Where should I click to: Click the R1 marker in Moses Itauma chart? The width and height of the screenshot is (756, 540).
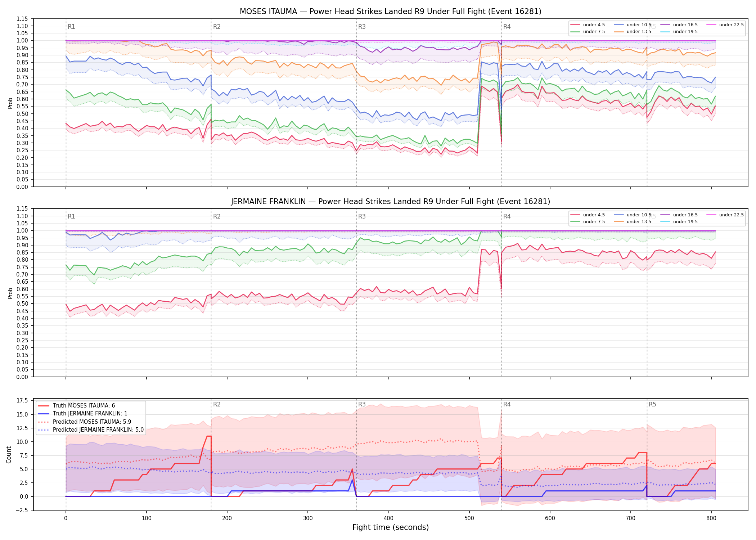[x=71, y=27]
